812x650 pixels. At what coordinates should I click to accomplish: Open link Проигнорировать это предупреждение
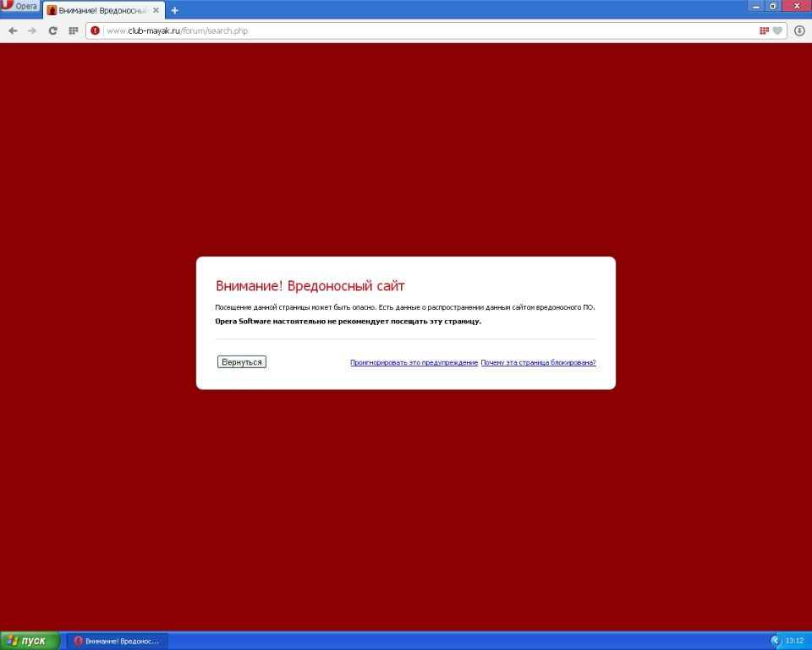pos(414,362)
